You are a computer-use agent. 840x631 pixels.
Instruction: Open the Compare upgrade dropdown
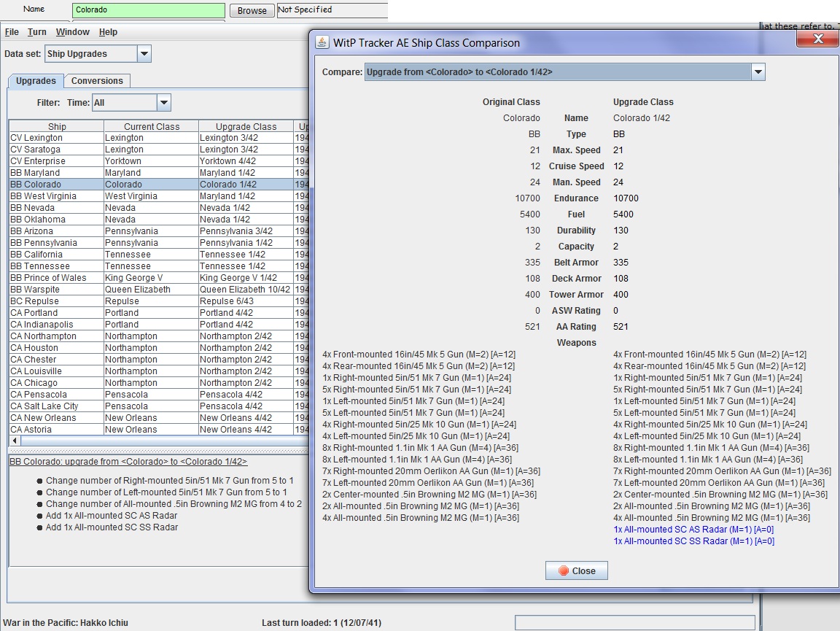[x=758, y=72]
